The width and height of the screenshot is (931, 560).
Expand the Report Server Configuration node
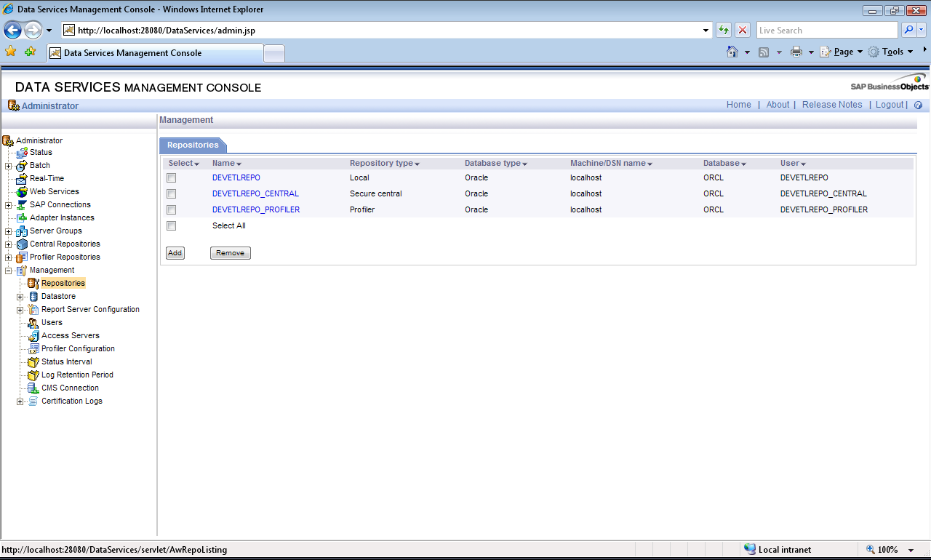(20, 310)
